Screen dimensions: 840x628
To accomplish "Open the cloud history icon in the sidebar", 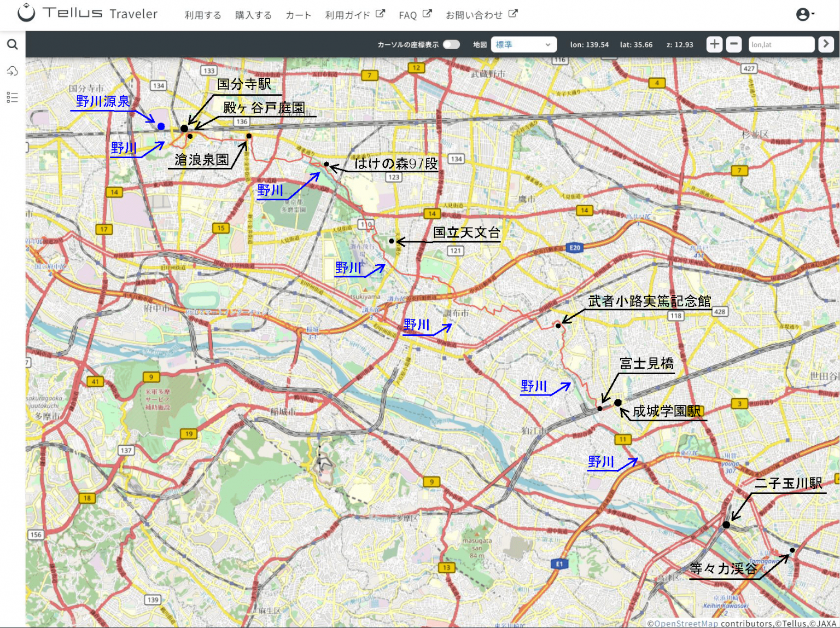I will point(12,71).
